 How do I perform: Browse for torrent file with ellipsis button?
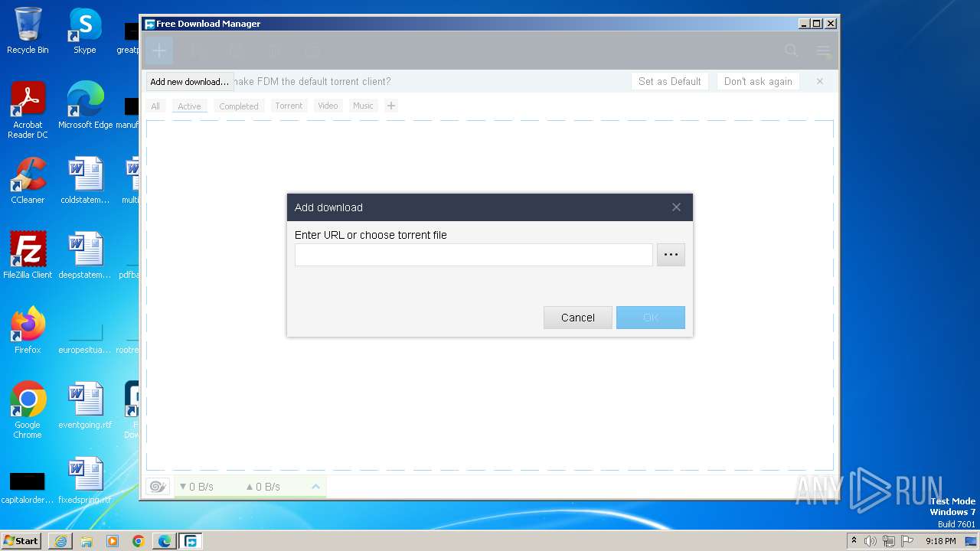point(671,255)
